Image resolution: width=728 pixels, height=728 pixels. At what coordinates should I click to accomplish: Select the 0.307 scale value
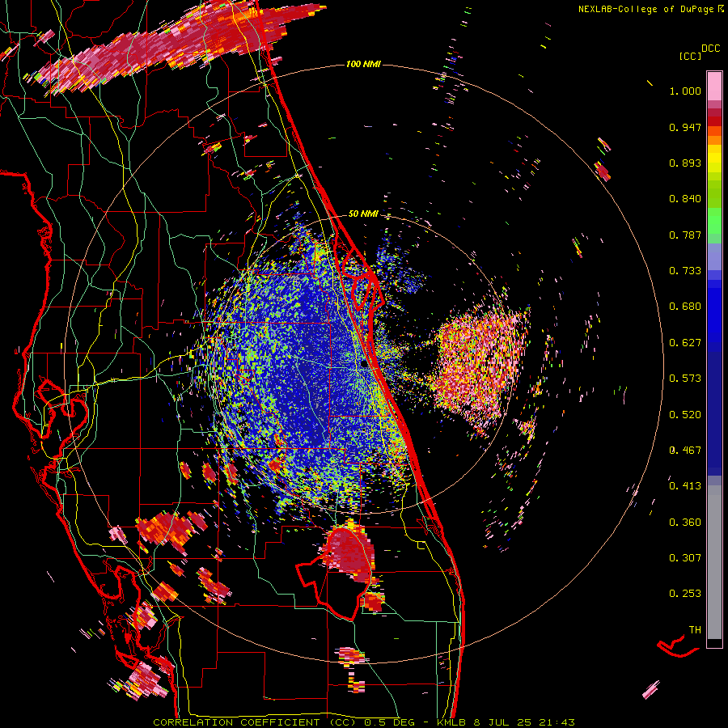[685, 558]
